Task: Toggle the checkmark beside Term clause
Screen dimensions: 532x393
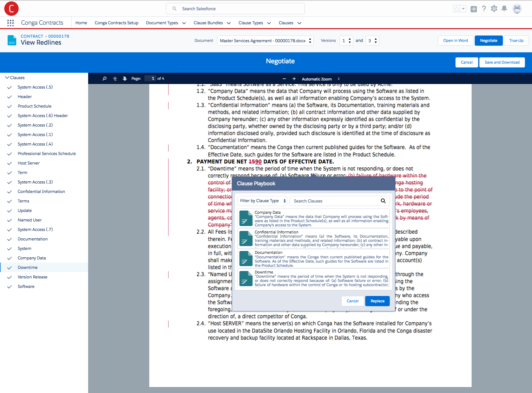Action: click(x=9, y=173)
